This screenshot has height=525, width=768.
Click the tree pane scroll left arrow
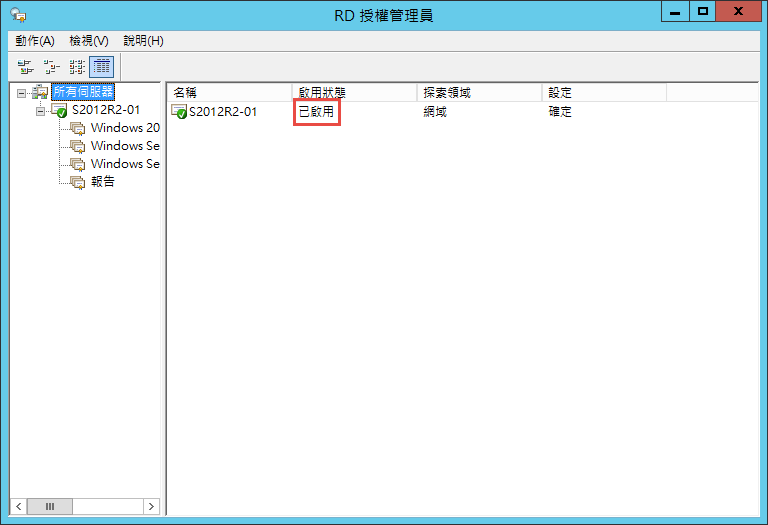[19, 506]
